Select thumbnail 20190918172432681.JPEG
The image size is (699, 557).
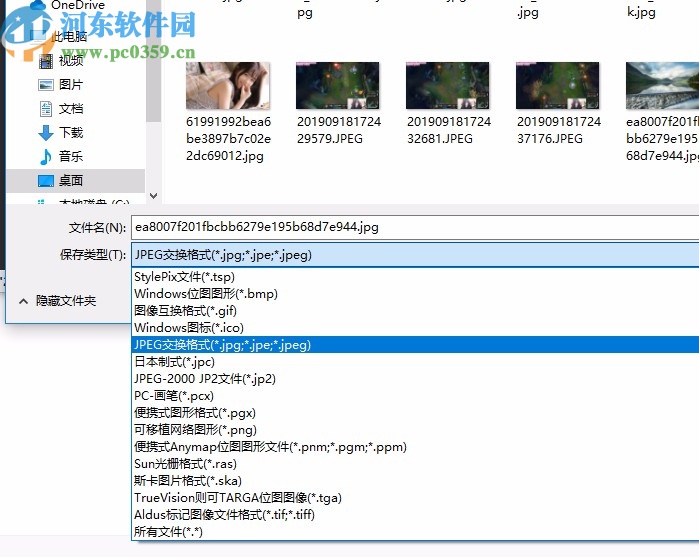tap(448, 86)
